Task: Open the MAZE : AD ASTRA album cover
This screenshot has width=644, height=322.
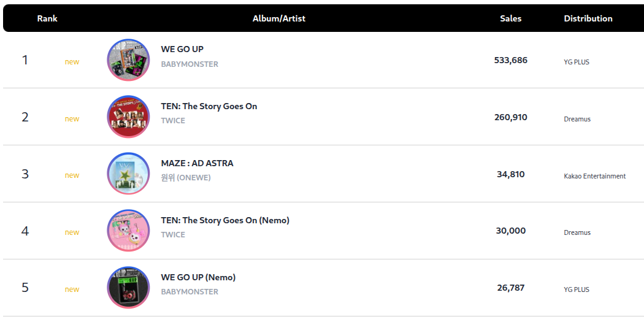Action: coord(128,174)
